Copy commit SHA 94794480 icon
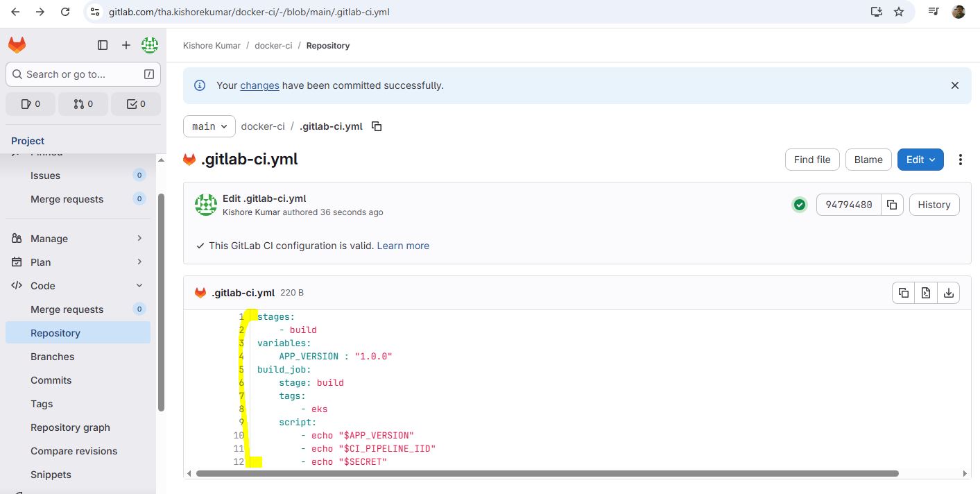This screenshot has width=980, height=494. pos(892,205)
